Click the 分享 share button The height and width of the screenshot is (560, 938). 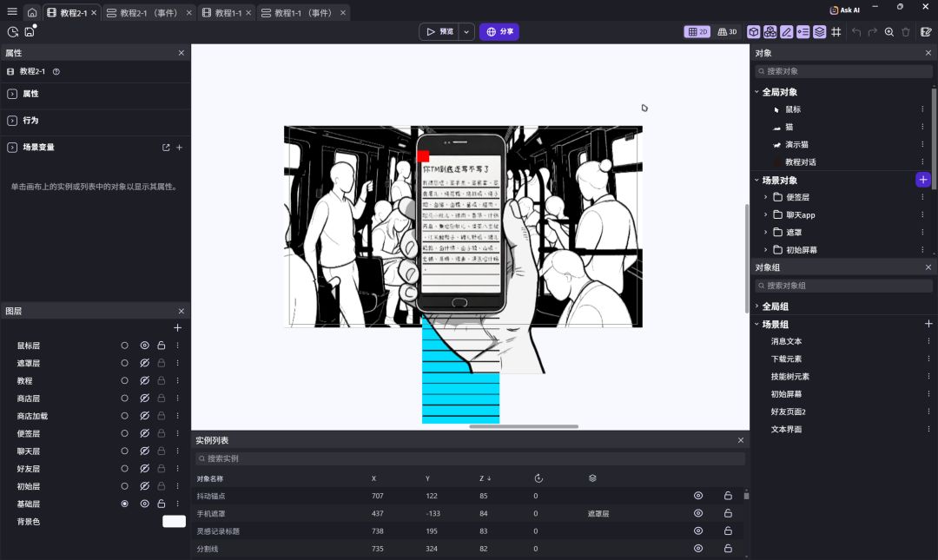point(499,32)
